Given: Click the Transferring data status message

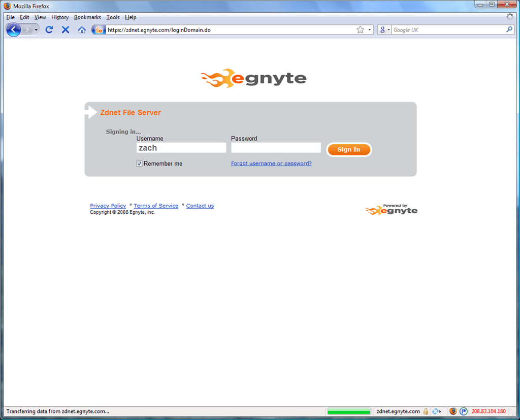Looking at the screenshot, I should [x=58, y=411].
